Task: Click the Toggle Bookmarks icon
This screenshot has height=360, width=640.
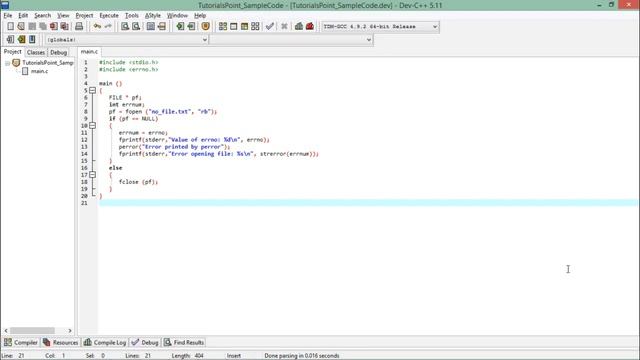Action: pos(21,40)
